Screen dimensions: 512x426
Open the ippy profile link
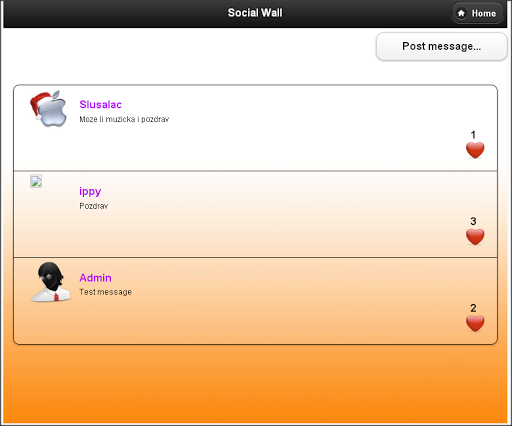point(90,191)
